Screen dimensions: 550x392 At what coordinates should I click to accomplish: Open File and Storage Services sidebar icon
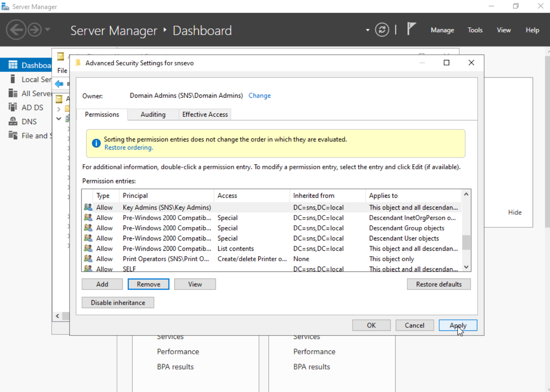pos(13,135)
